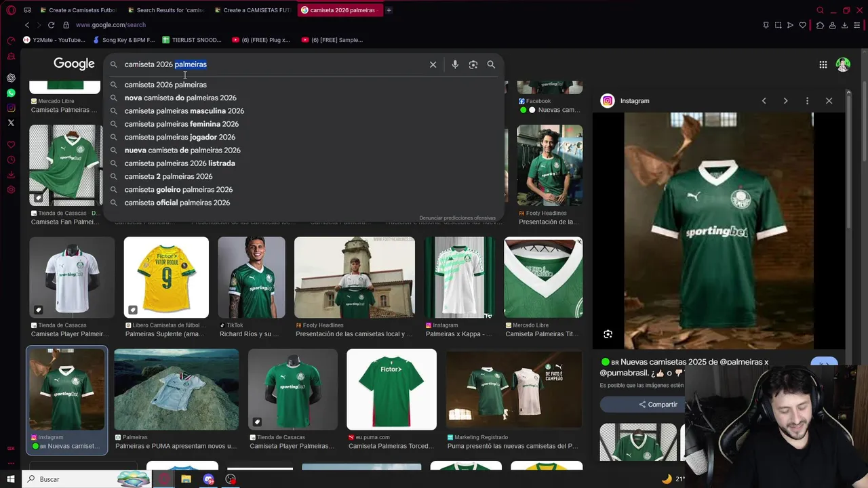Show previous image in preview panel
The image size is (868, 488).
tap(764, 101)
